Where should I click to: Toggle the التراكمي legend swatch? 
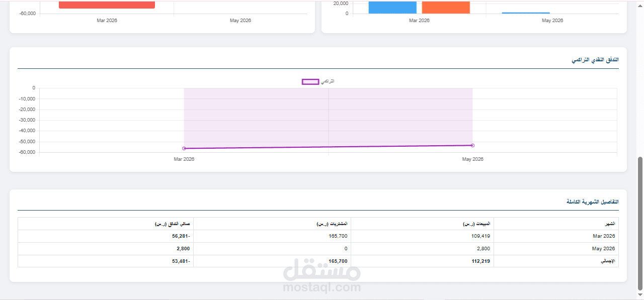tap(310, 81)
